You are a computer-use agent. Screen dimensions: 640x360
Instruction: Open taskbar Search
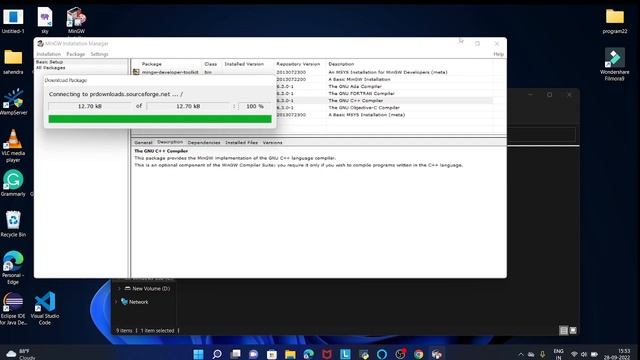click(217, 354)
